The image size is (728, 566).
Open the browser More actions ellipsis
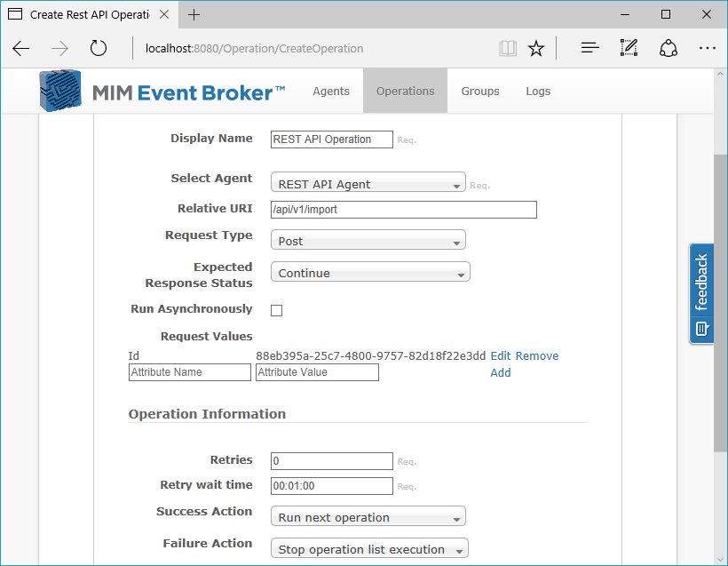tap(707, 48)
